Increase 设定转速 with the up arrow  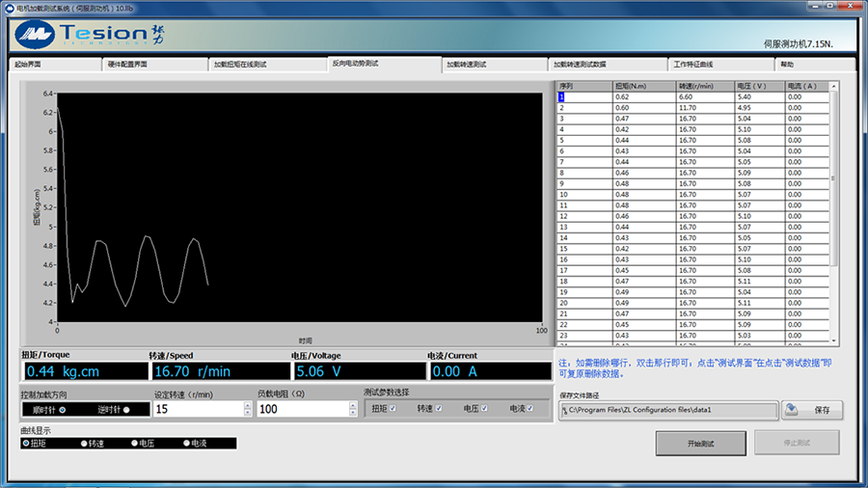tap(248, 405)
